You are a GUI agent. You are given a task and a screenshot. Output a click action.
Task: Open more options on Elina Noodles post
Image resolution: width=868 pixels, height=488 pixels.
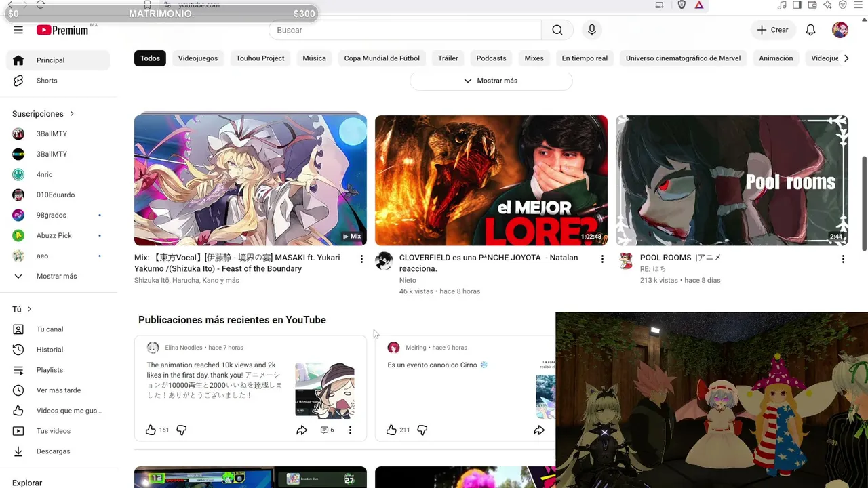pyautogui.click(x=350, y=430)
